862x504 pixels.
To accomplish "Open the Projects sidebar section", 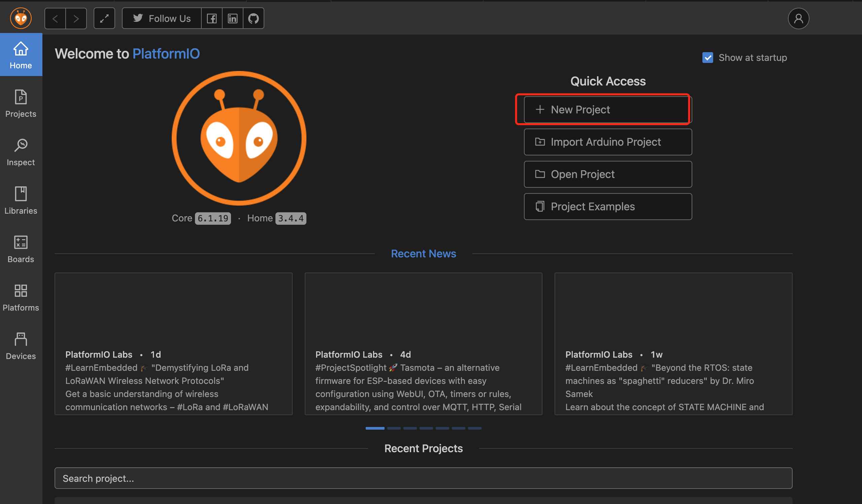I will click(x=21, y=103).
